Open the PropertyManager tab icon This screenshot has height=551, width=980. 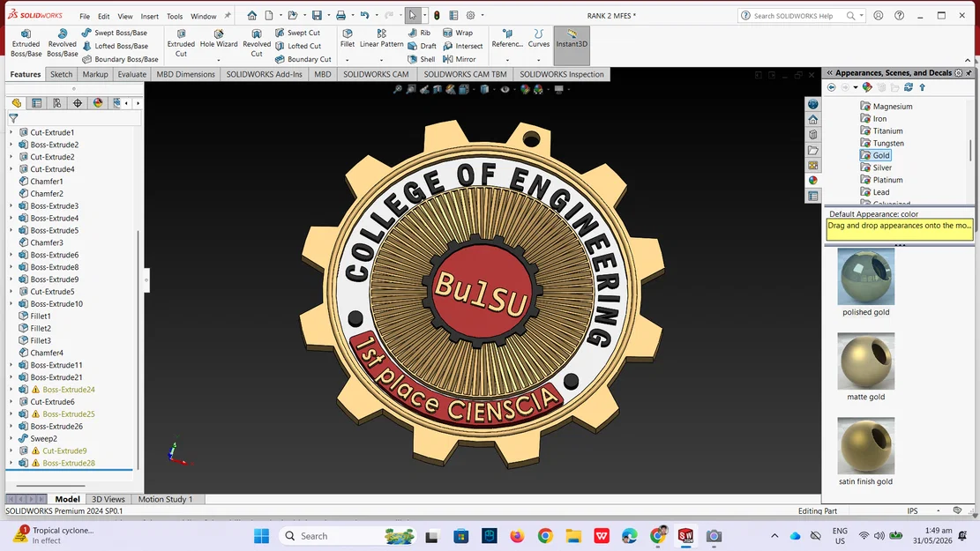tap(37, 103)
